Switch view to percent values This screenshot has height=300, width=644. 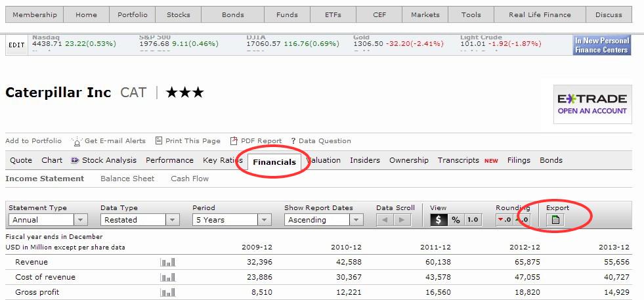(x=456, y=220)
